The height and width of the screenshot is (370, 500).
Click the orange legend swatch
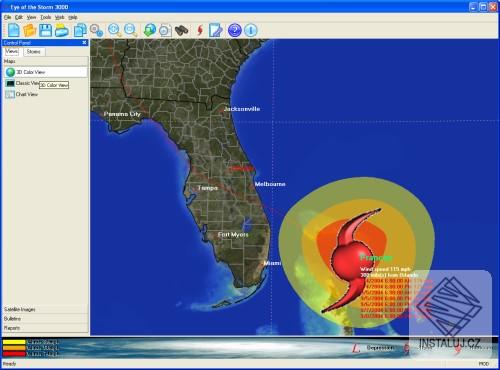(x=14, y=348)
